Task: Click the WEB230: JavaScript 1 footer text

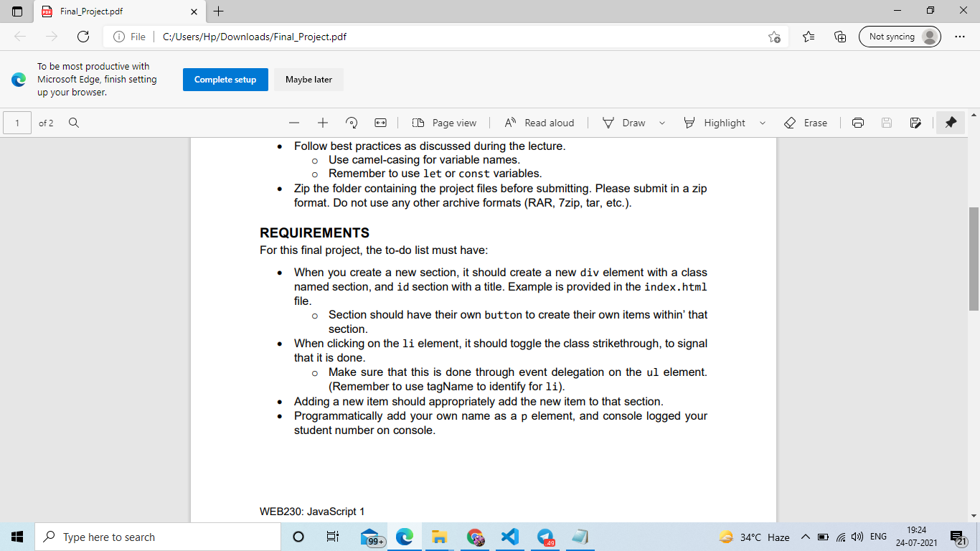Action: click(x=312, y=512)
